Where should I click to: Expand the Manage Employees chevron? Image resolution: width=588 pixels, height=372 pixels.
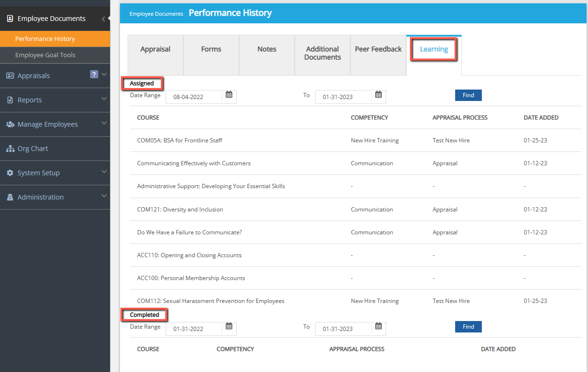104,123
